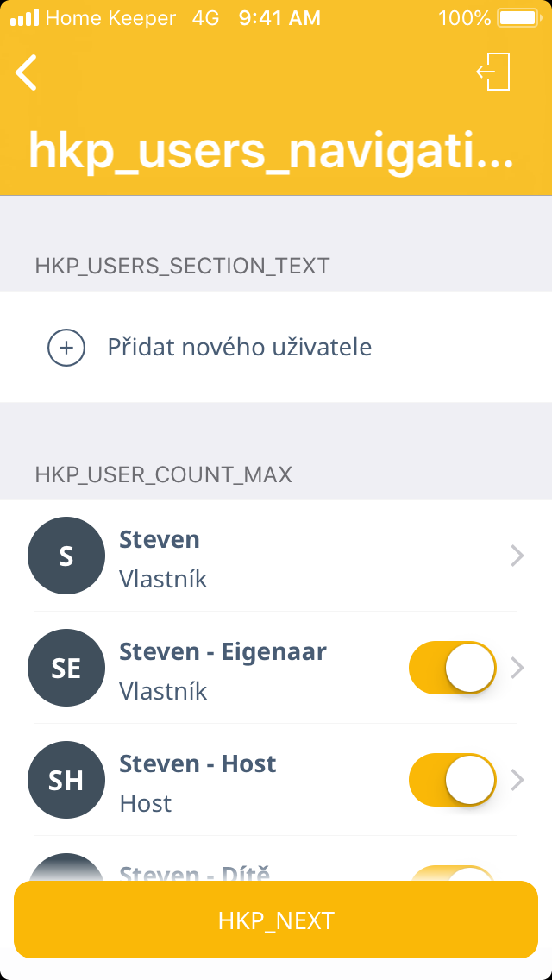The width and height of the screenshot is (552, 980).
Task: Tap the logout icon in header
Action: (x=493, y=72)
